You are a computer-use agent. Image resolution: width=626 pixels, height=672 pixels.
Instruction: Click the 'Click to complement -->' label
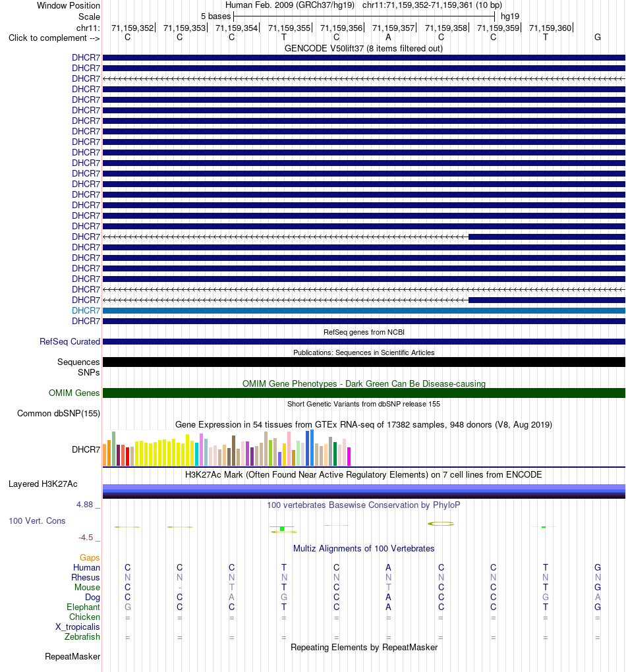coord(54,38)
